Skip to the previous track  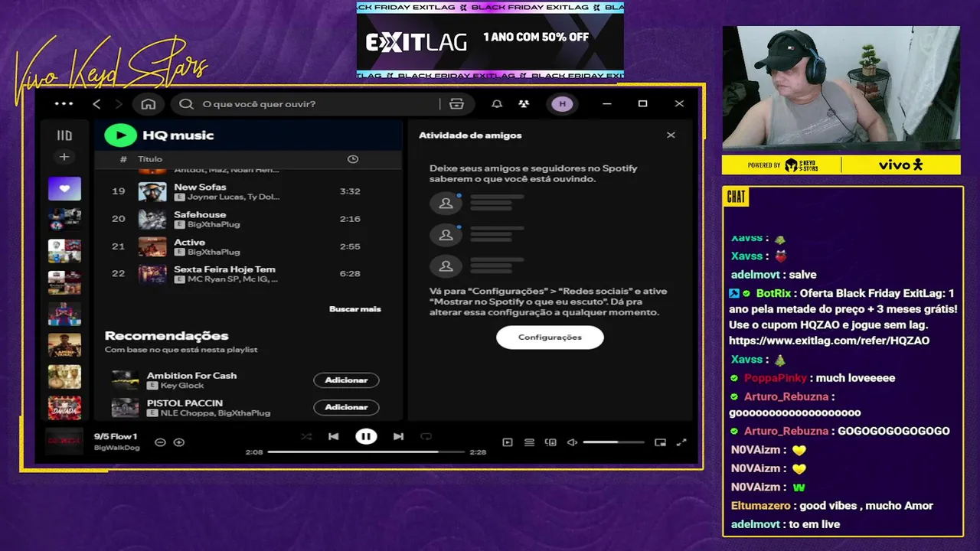click(334, 437)
